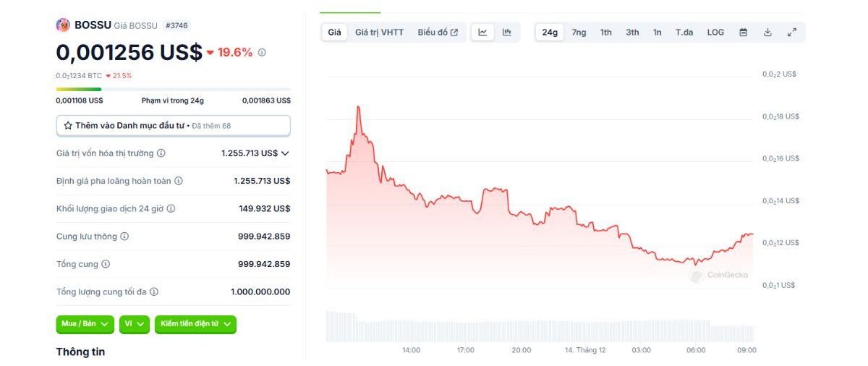Download the chart data
Screen dimensions: 868x366
click(x=767, y=33)
